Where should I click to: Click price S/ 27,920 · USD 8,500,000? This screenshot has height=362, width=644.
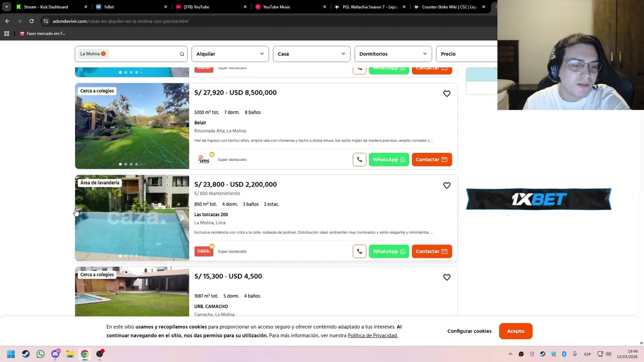tap(235, 93)
